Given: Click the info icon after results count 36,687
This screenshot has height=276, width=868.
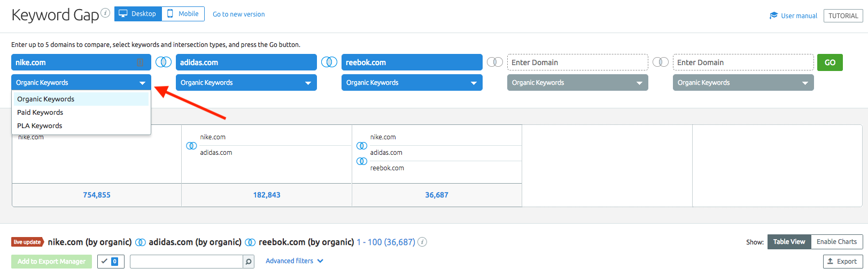Looking at the screenshot, I should point(422,242).
